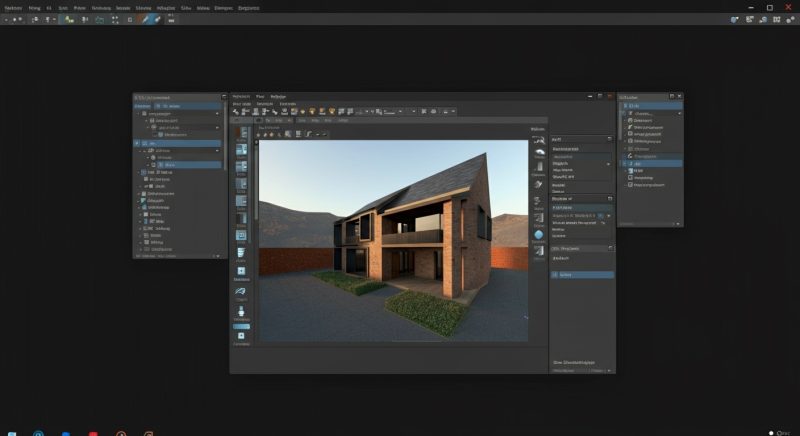The height and width of the screenshot is (436, 800).
Task: Click the viewport's left vertical scrollbar
Action: [x=256, y=181]
